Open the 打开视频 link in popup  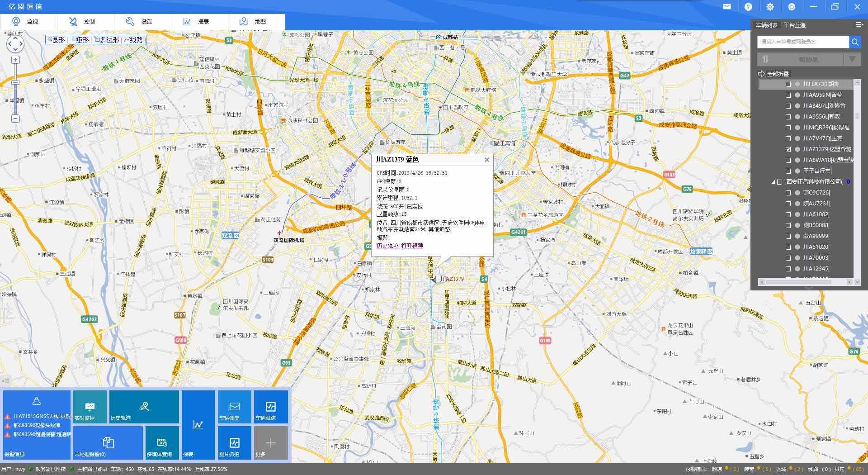(x=412, y=246)
